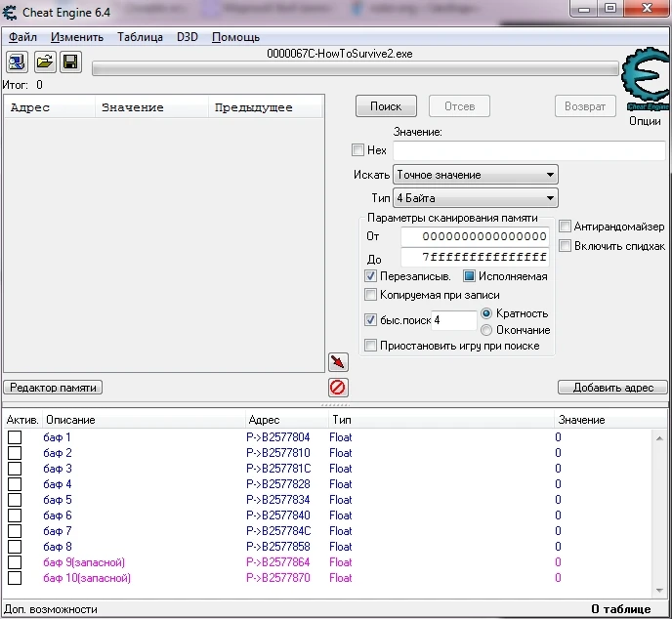This screenshot has height=619, width=672.
Task: Click Описание column header in table
Action: [143, 420]
